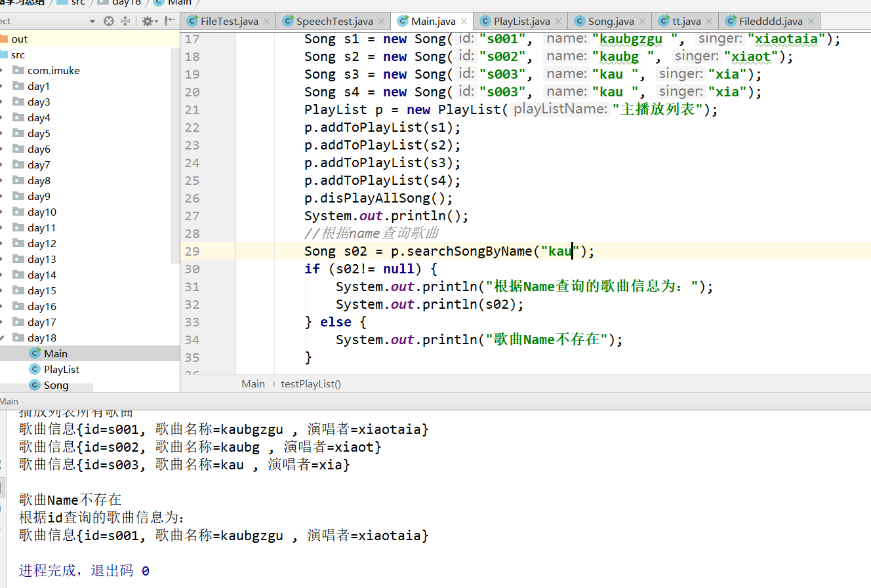871x588 pixels.
Task: Switch to the FileTest.java tab
Action: [x=229, y=21]
